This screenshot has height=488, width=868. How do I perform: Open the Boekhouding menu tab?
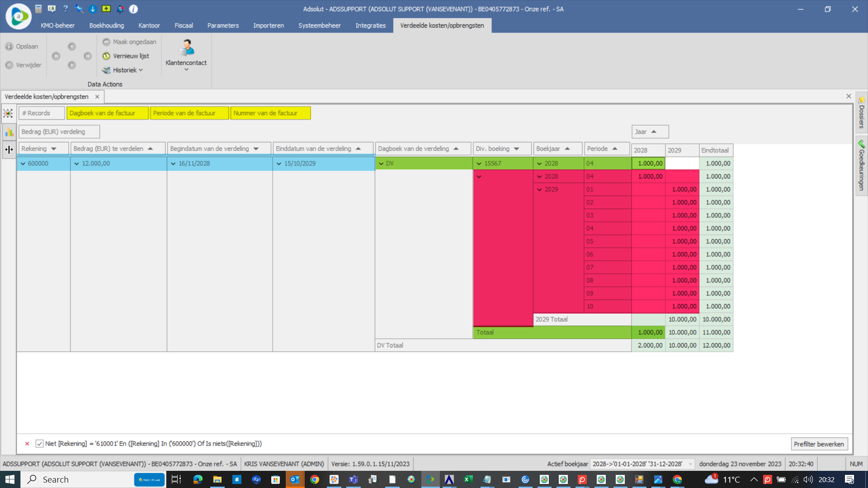tap(106, 25)
